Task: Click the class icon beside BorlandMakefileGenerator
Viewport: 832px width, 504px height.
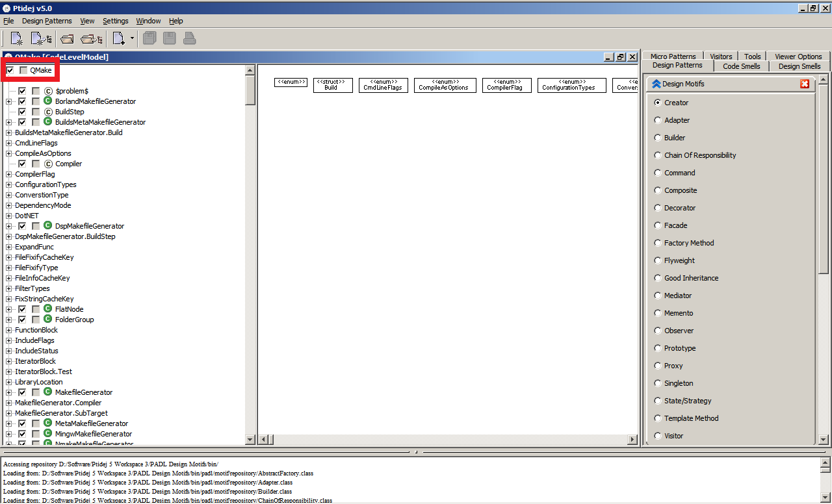Action: pyautogui.click(x=46, y=101)
